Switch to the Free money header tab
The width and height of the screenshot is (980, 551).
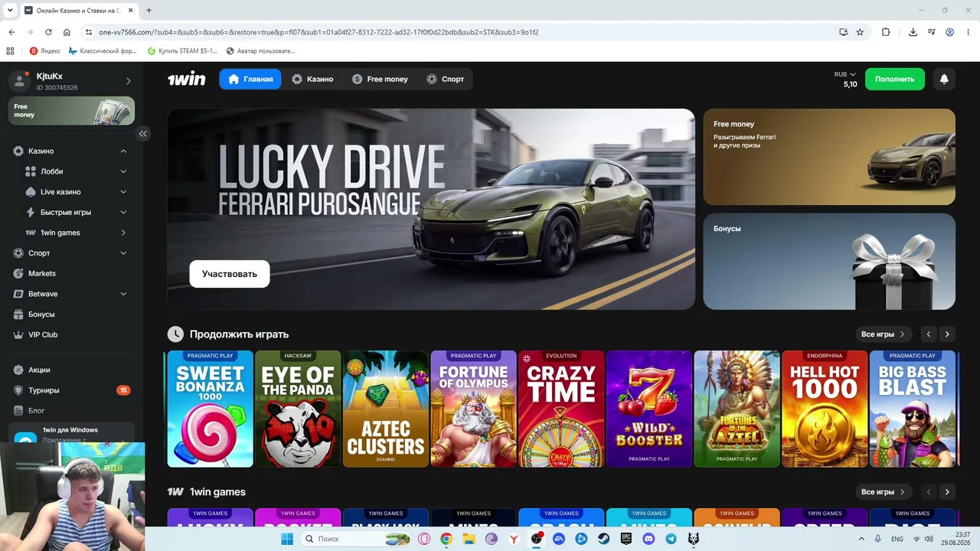380,79
